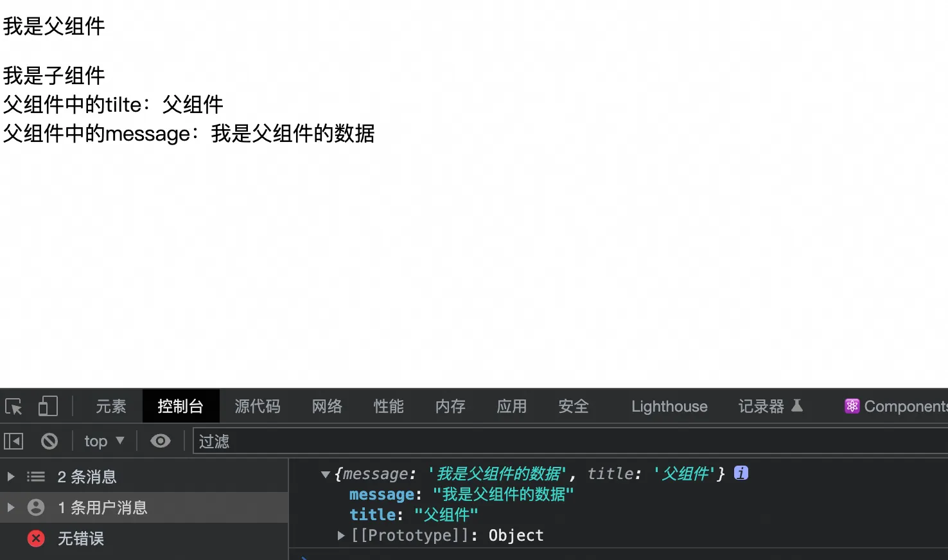Open the React Components tab

coord(897,407)
